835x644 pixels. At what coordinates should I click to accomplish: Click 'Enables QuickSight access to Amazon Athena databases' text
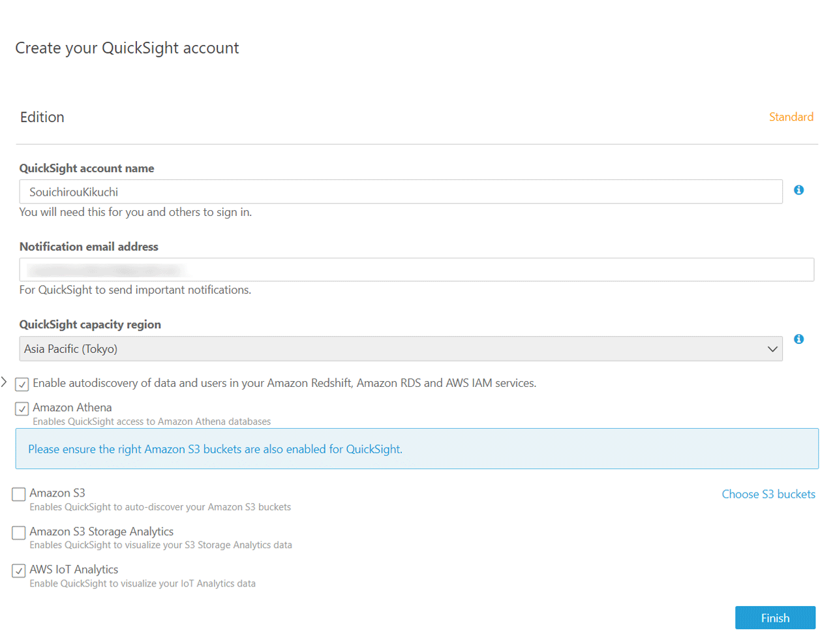(152, 422)
